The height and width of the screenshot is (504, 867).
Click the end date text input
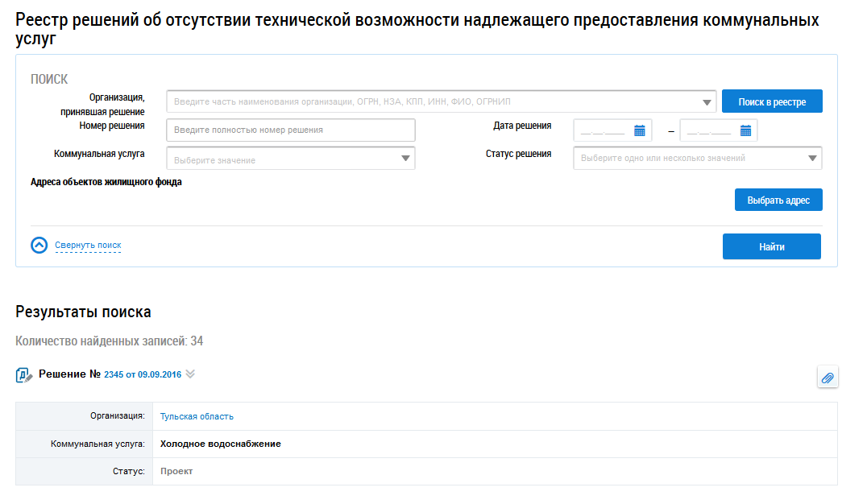click(708, 131)
